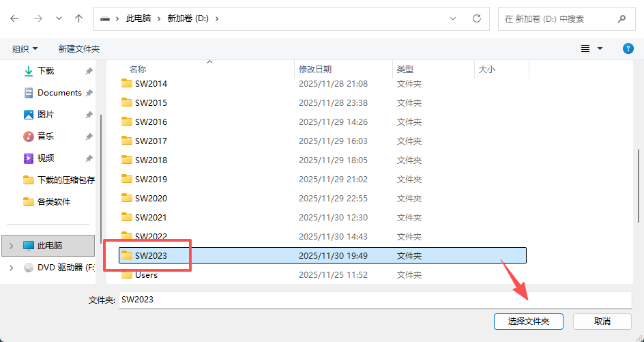Click the pin icon next to 视频
The height and width of the screenshot is (342, 644).
[89, 158]
